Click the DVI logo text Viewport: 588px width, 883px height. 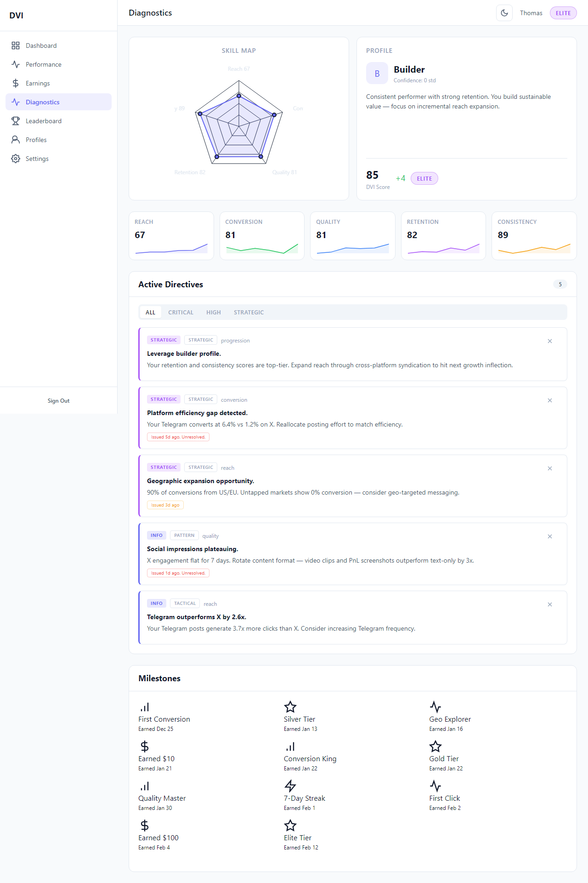tap(16, 15)
